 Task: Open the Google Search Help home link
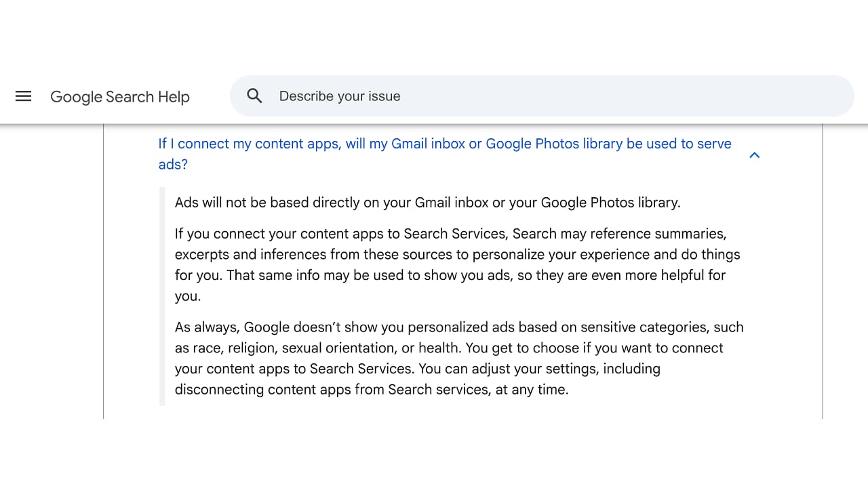[x=120, y=97]
